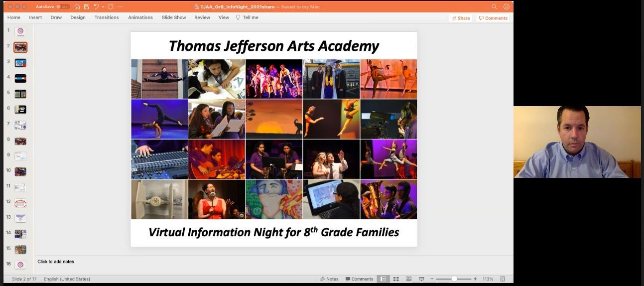644x286 pixels.
Task: Switch to Reading view icon
Action: click(x=409, y=279)
